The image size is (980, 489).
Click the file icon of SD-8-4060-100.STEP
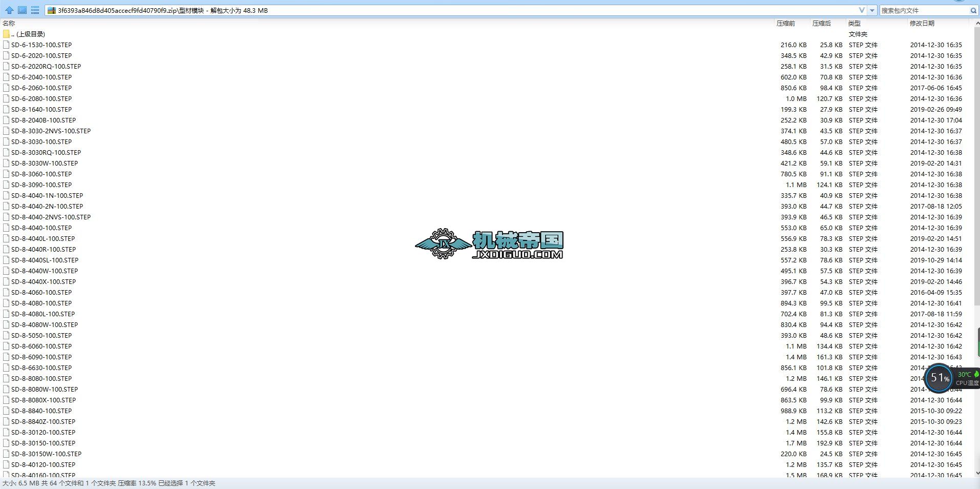[x=6, y=292]
